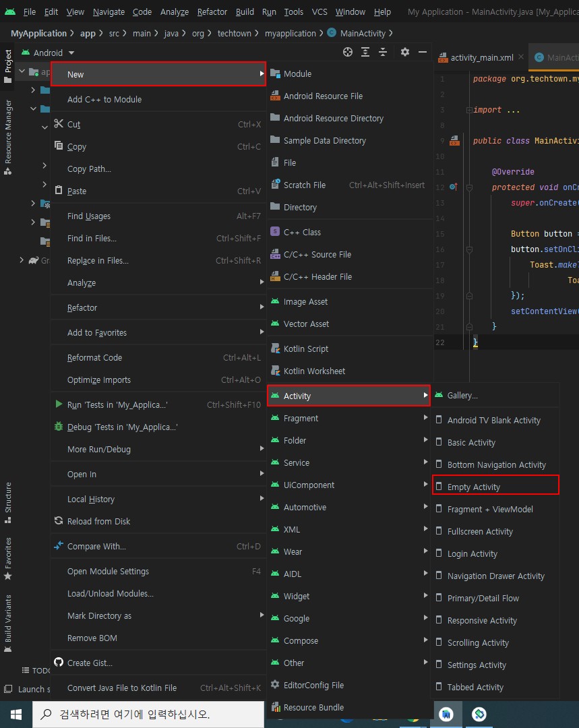
Task: Click the locate/target icon in Project panel
Action: point(347,52)
